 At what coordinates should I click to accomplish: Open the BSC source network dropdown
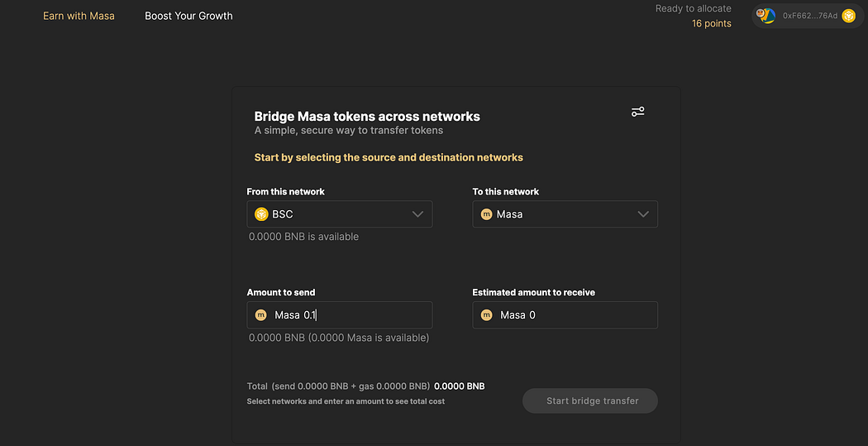coord(339,214)
